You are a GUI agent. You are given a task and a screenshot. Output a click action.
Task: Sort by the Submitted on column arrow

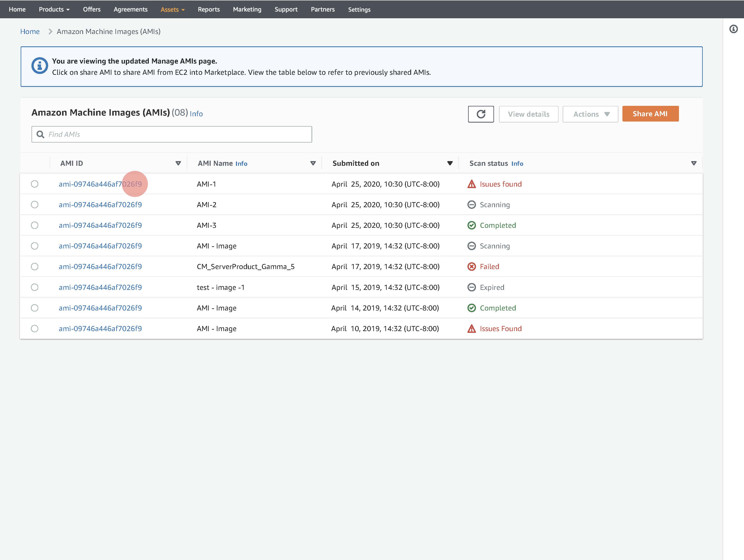click(450, 163)
